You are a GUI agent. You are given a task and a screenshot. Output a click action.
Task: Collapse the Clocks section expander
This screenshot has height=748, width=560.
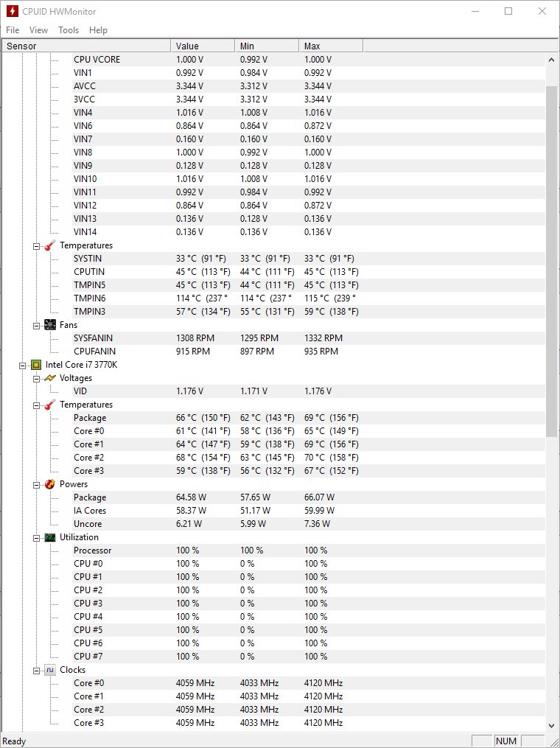37,670
